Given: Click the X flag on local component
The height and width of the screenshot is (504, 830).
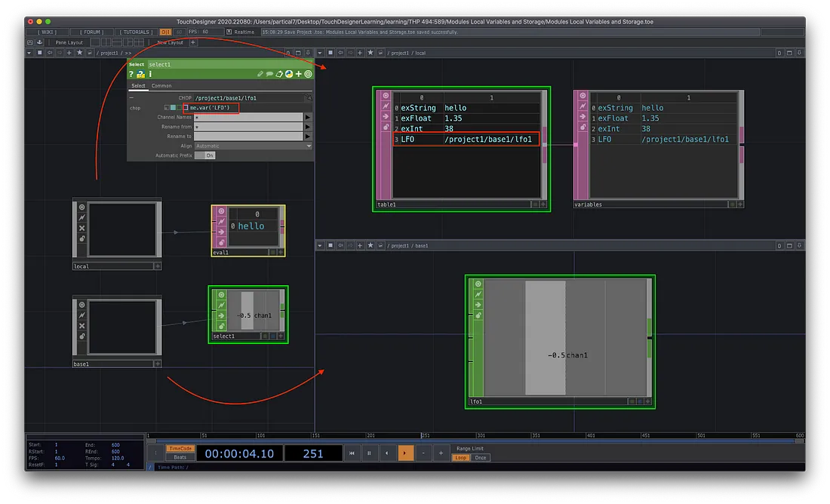Looking at the screenshot, I should [81, 228].
